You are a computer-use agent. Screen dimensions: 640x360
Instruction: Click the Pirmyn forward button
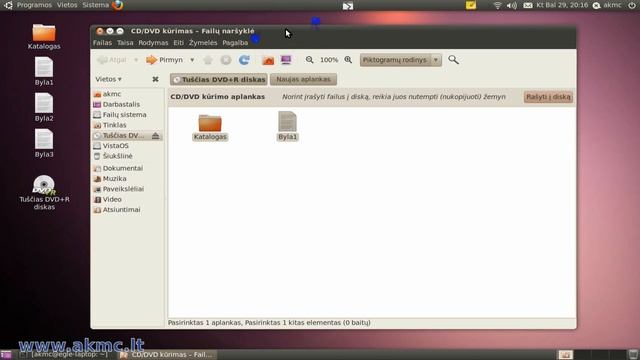[164, 60]
